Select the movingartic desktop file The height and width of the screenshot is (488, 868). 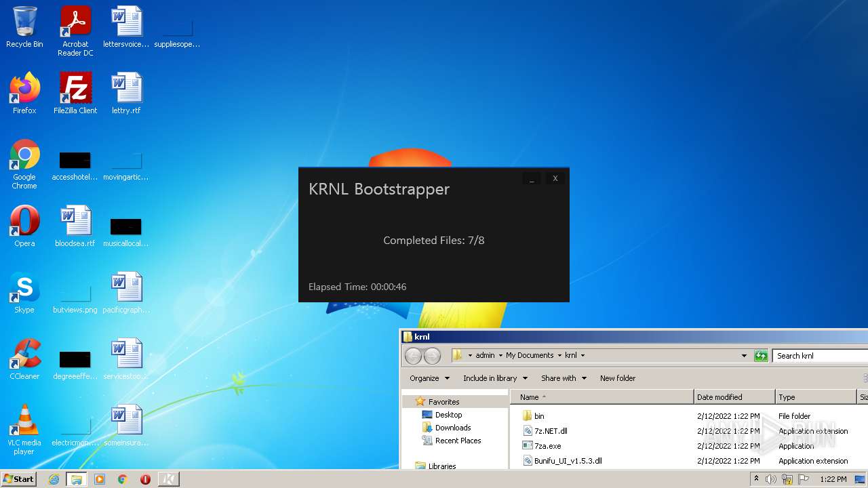pos(126,167)
